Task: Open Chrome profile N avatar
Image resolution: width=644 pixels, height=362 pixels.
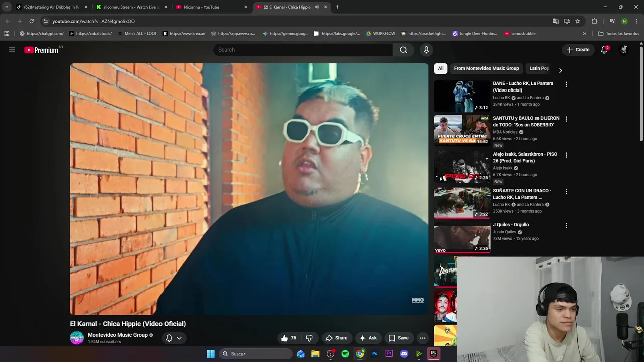Action: (624, 21)
